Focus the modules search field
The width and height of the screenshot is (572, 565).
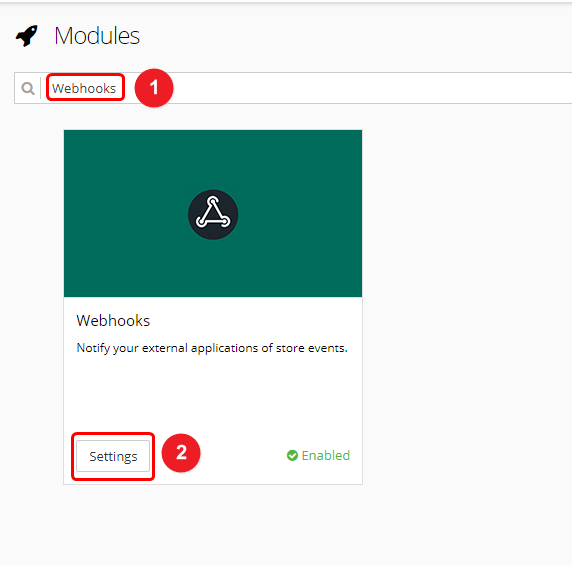pos(293,88)
